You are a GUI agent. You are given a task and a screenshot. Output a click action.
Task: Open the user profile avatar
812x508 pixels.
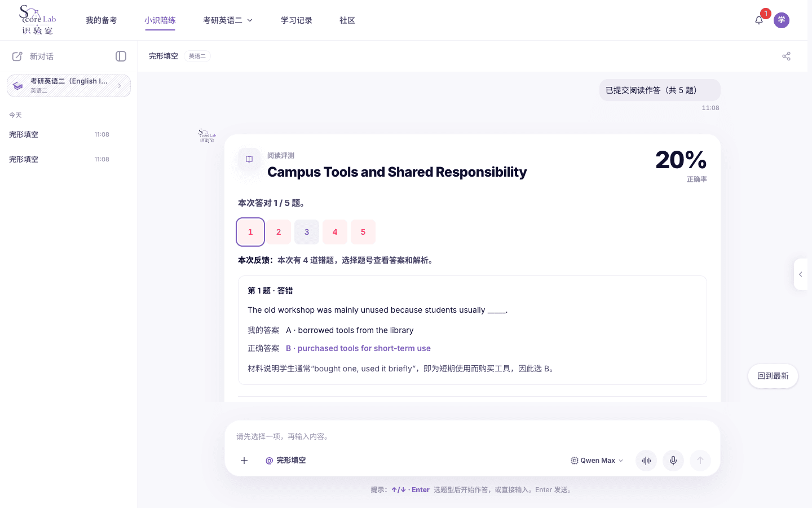[782, 20]
